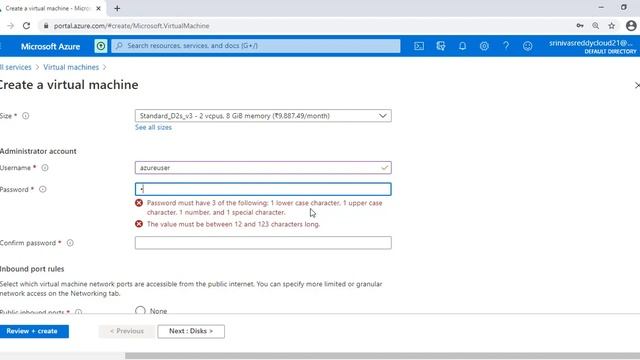The image size is (640, 360).
Task: Click the browser address bar URL
Action: pyautogui.click(x=131, y=26)
